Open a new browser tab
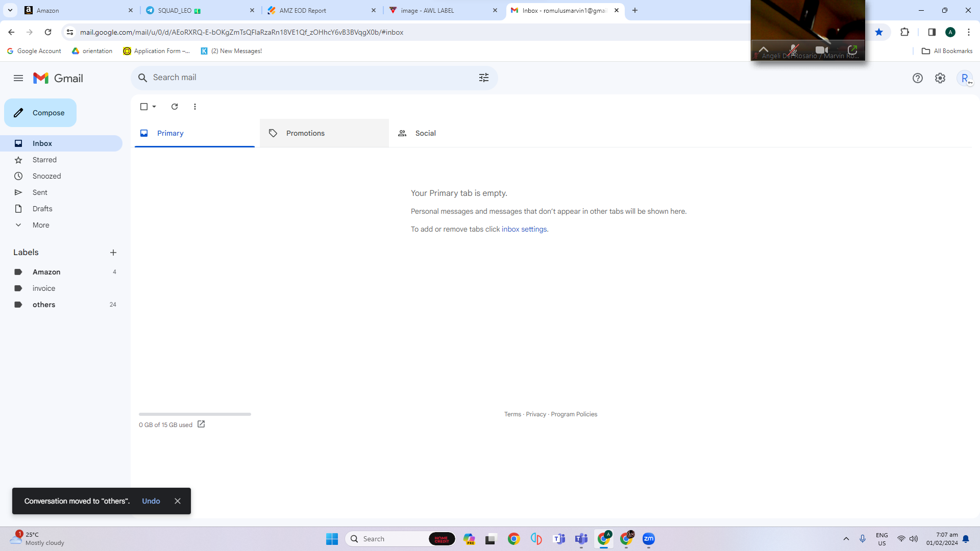This screenshot has height=551, width=980. tap(635, 10)
